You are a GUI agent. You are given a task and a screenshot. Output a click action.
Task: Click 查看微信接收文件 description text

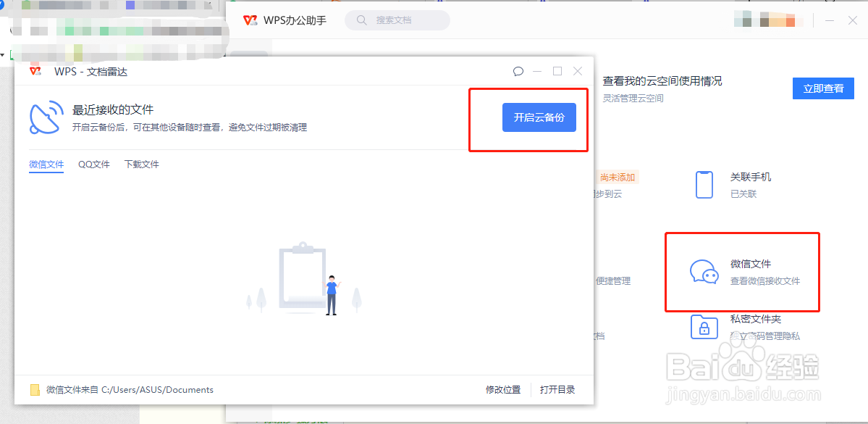[x=765, y=281]
